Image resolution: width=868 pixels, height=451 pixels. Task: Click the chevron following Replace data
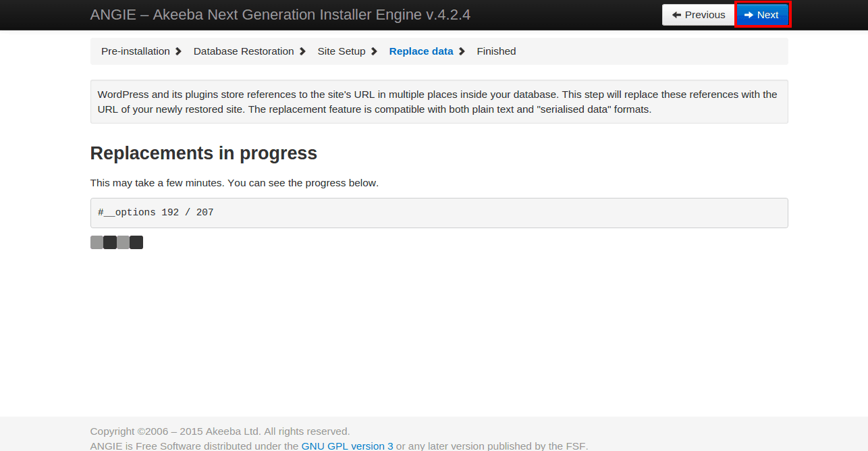pos(462,51)
